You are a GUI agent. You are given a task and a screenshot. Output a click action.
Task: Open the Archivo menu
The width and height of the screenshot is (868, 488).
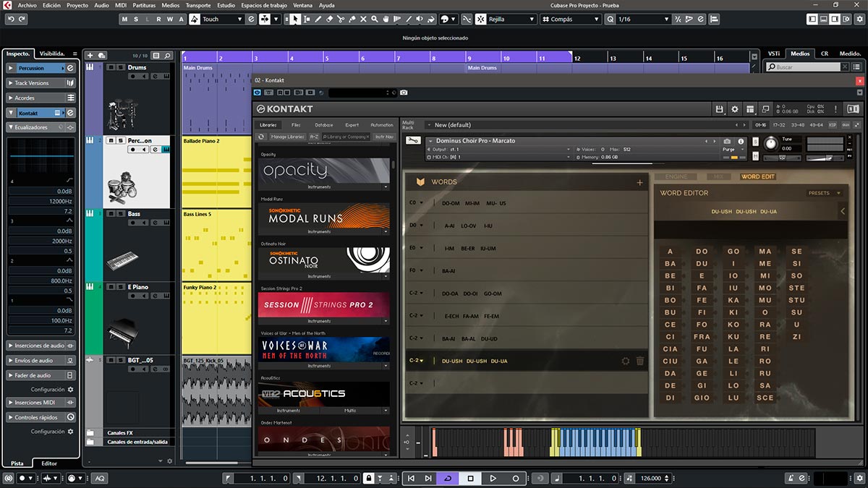coord(27,5)
